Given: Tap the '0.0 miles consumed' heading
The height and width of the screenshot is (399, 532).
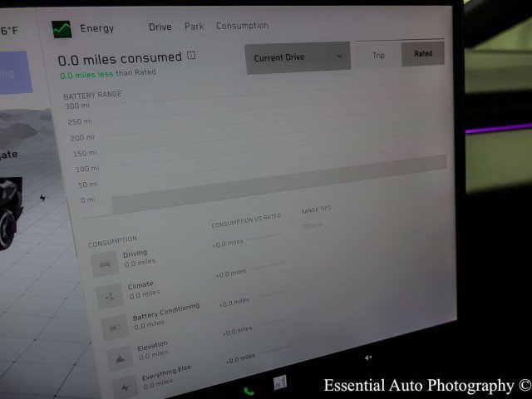Looking at the screenshot, I should point(120,59).
